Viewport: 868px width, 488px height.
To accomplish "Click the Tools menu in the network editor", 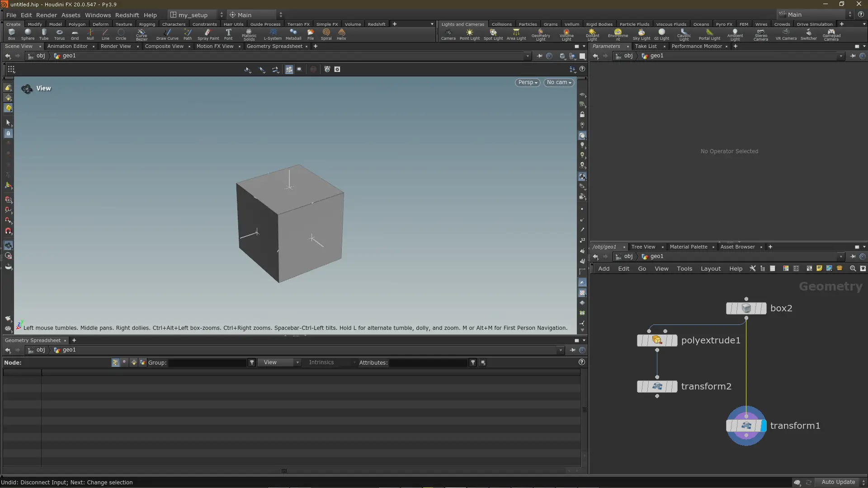I will 684,268.
